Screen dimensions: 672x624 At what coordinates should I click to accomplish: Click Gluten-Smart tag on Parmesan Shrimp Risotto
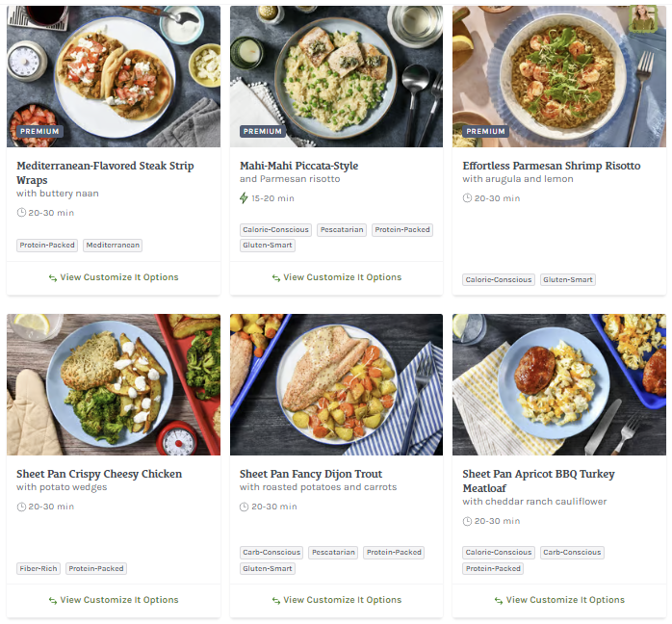point(567,280)
